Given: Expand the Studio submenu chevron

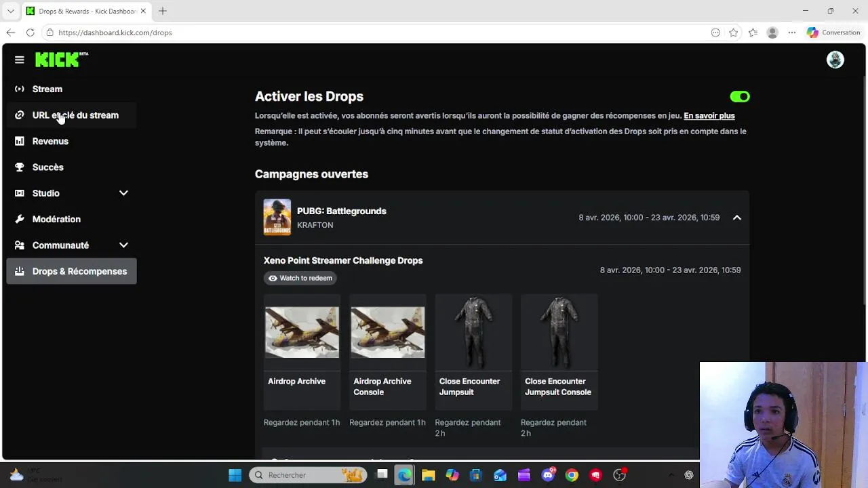Looking at the screenshot, I should 123,193.
